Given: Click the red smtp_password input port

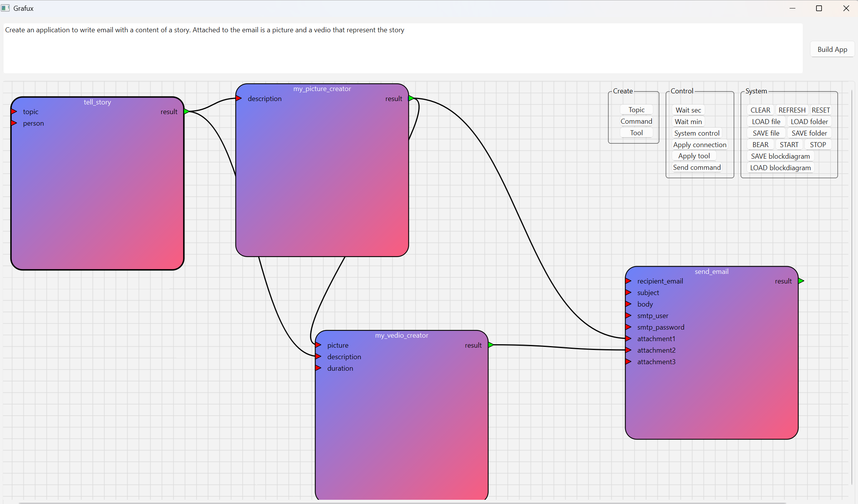Looking at the screenshot, I should [629, 327].
